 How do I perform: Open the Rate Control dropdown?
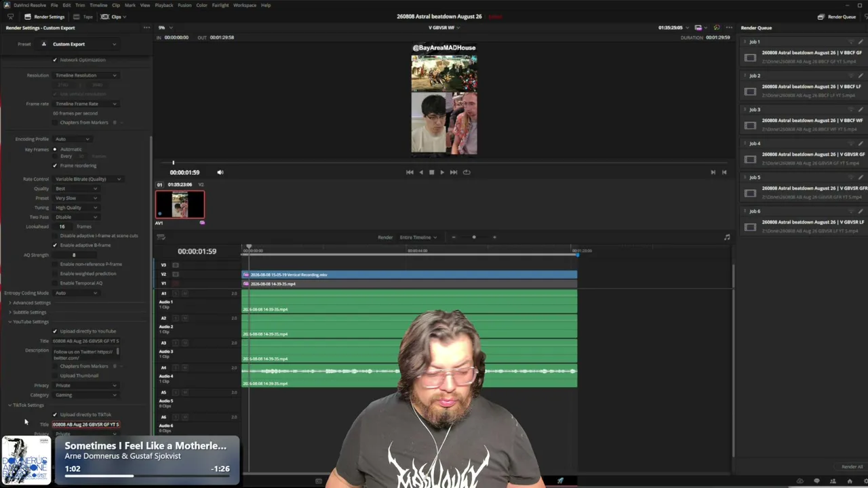(87, 179)
